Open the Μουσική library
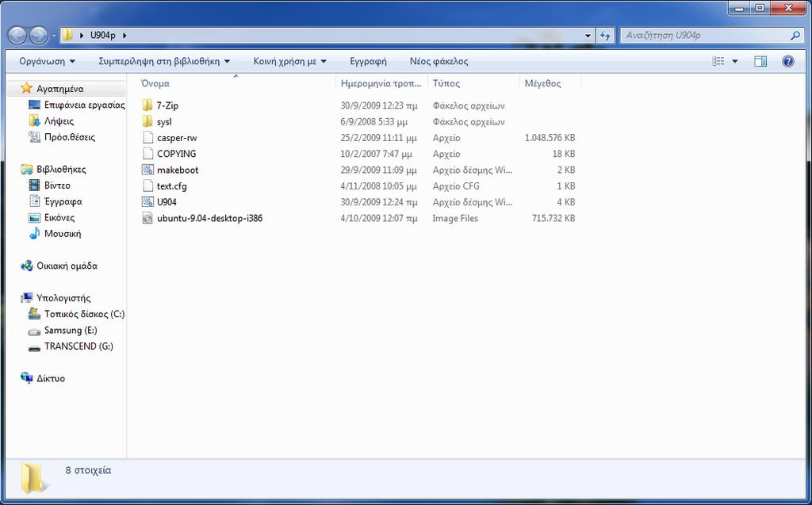The width and height of the screenshot is (812, 505). pos(63,234)
